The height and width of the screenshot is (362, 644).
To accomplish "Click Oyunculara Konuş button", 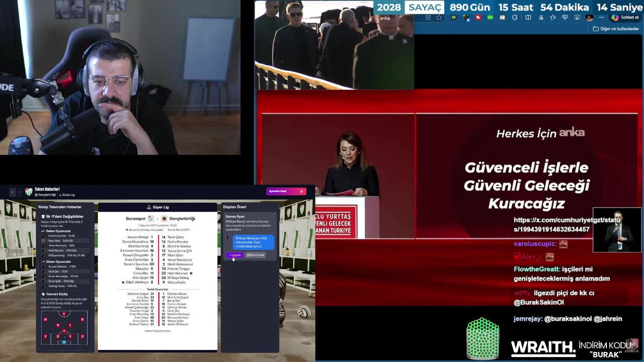I will [x=286, y=191].
